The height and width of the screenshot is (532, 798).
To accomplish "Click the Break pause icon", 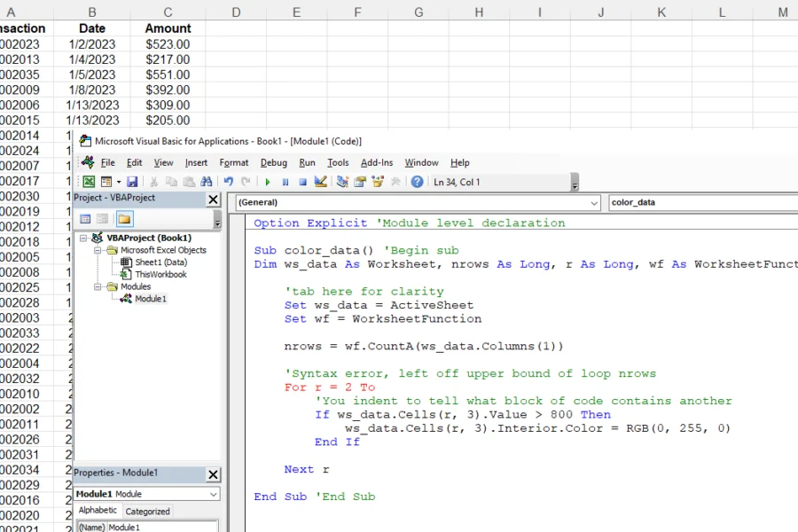I will 285,182.
